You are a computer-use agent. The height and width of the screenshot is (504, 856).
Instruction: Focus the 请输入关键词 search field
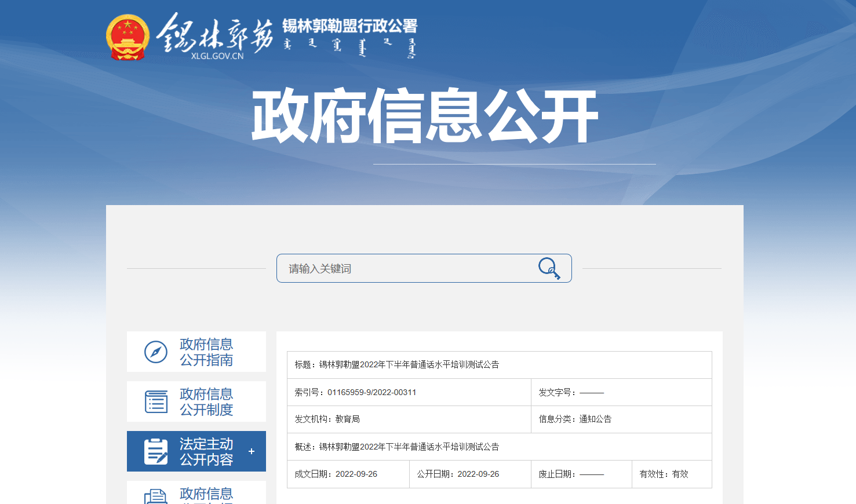point(424,268)
